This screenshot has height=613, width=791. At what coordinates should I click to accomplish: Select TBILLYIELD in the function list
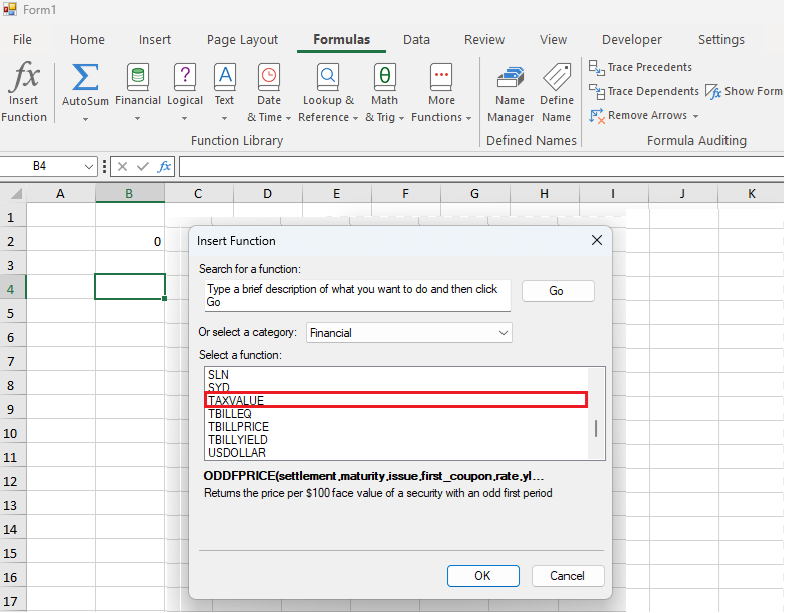(396, 440)
